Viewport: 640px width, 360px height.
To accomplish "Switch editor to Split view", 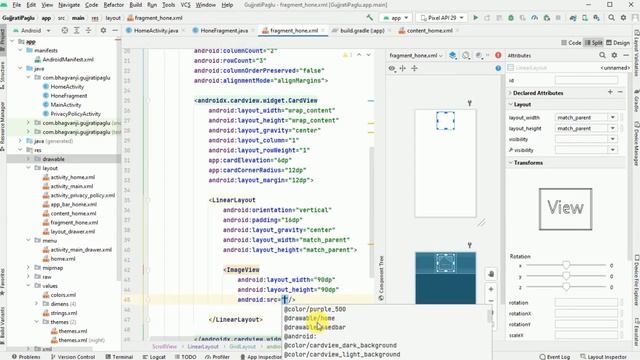I will coord(594,42).
